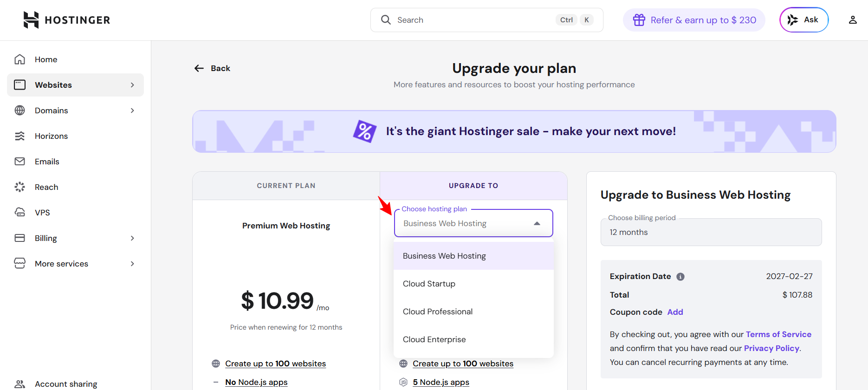Click the Hostinger sale banner
Image resolution: width=868 pixels, height=390 pixels.
point(514,131)
